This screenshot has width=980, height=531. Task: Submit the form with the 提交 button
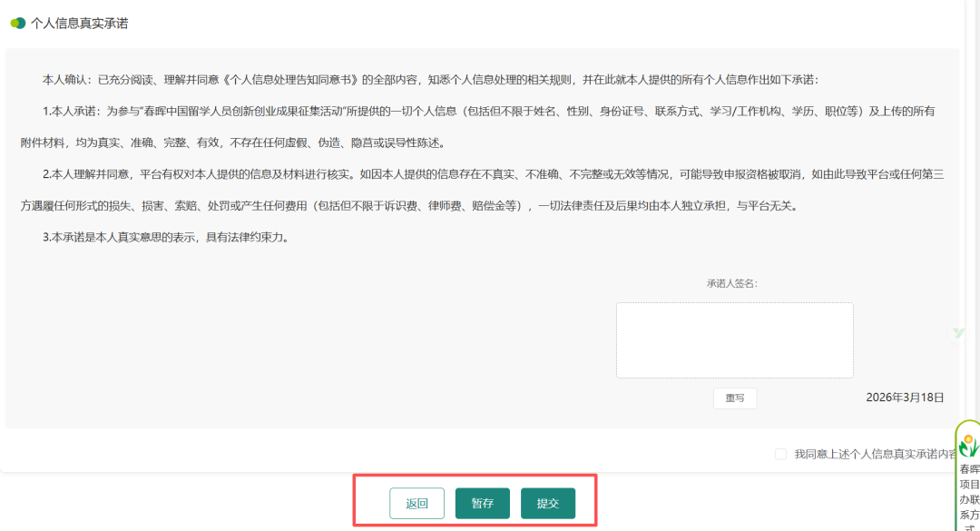pyautogui.click(x=547, y=504)
